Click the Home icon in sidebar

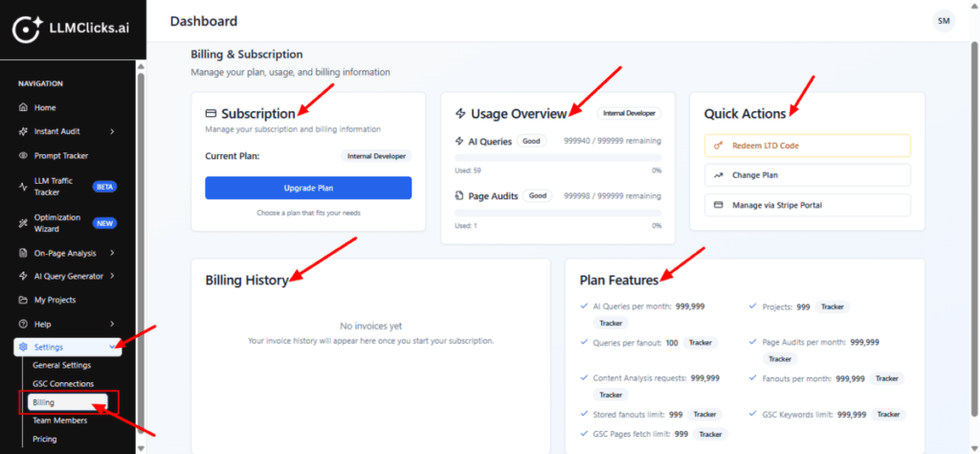coord(23,107)
